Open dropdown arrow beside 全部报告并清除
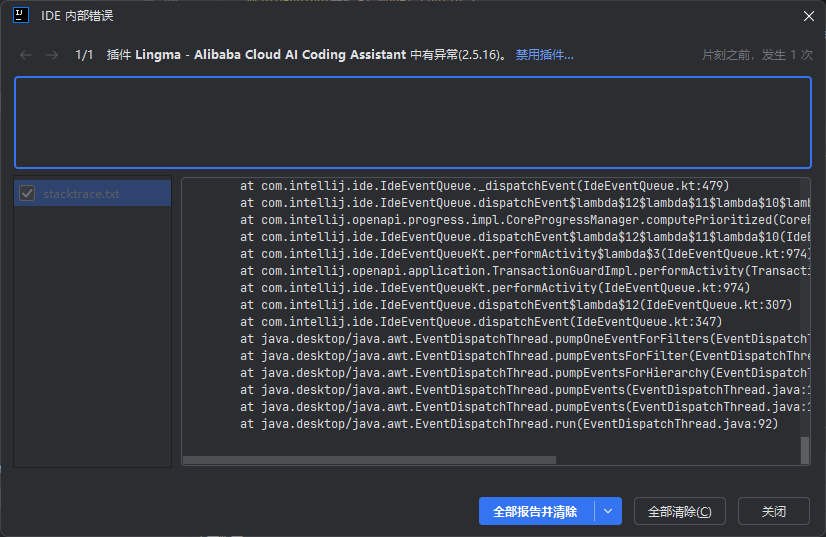 click(x=608, y=511)
